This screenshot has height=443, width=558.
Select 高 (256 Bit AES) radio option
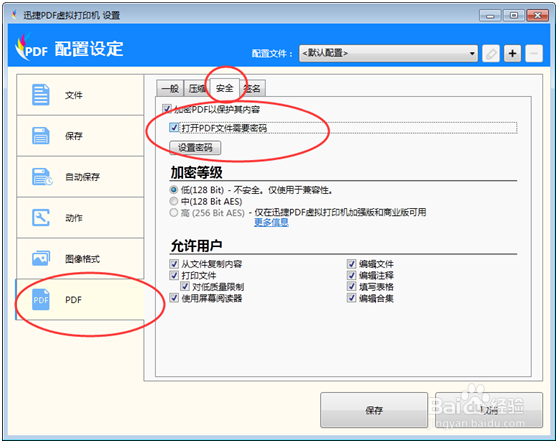(x=173, y=212)
